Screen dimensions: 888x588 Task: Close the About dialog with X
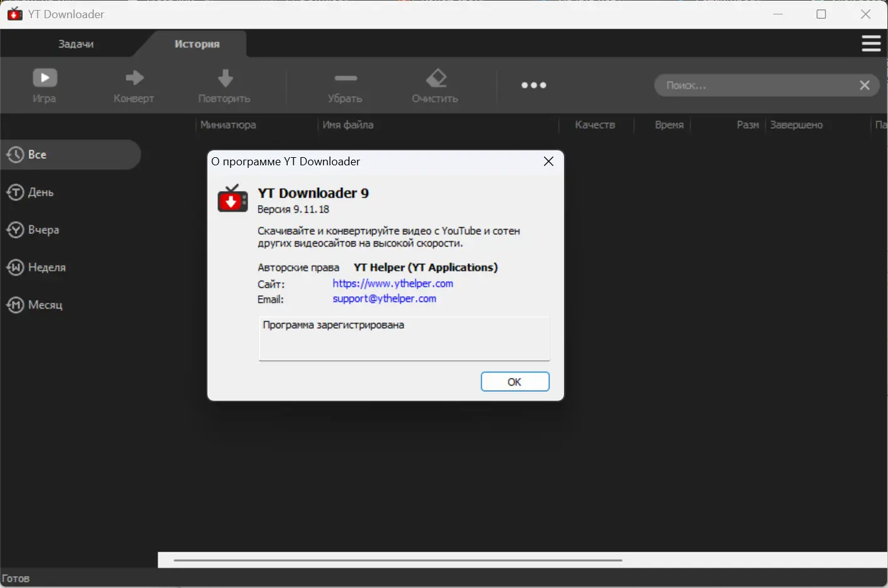(x=548, y=162)
